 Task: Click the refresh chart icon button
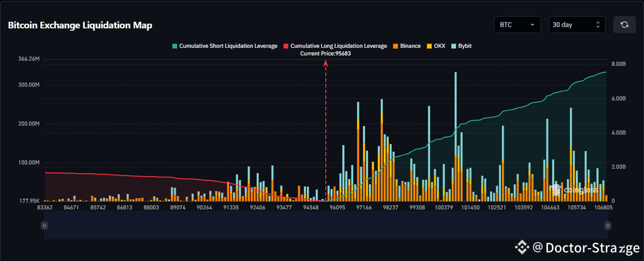click(x=624, y=25)
